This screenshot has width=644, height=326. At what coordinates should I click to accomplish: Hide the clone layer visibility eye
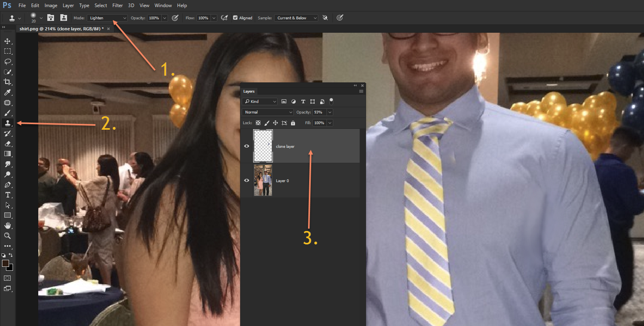tap(246, 146)
